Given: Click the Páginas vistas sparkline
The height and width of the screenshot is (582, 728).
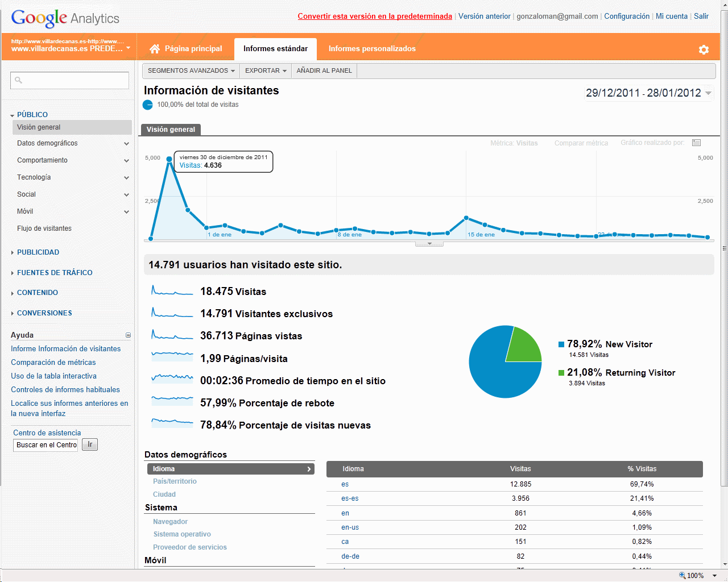Looking at the screenshot, I should point(172,335).
